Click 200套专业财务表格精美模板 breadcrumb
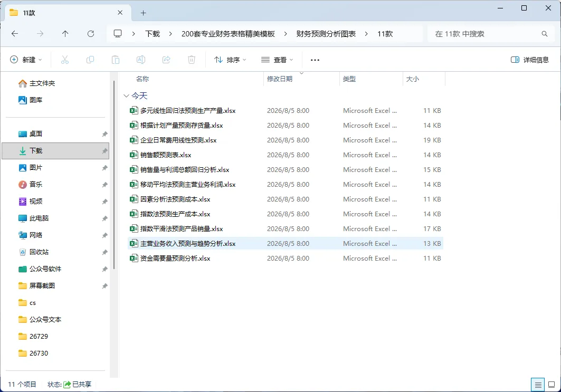This screenshot has width=561, height=392. click(228, 34)
